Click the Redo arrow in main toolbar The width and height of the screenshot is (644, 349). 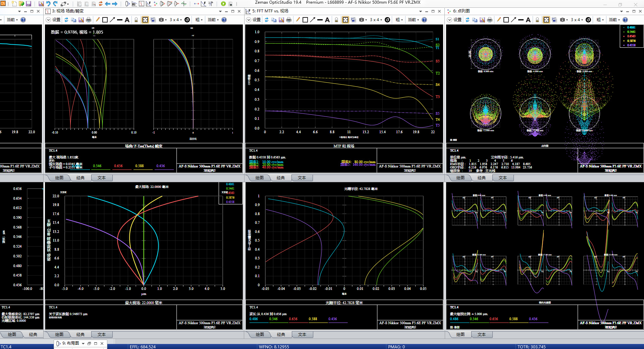click(55, 4)
